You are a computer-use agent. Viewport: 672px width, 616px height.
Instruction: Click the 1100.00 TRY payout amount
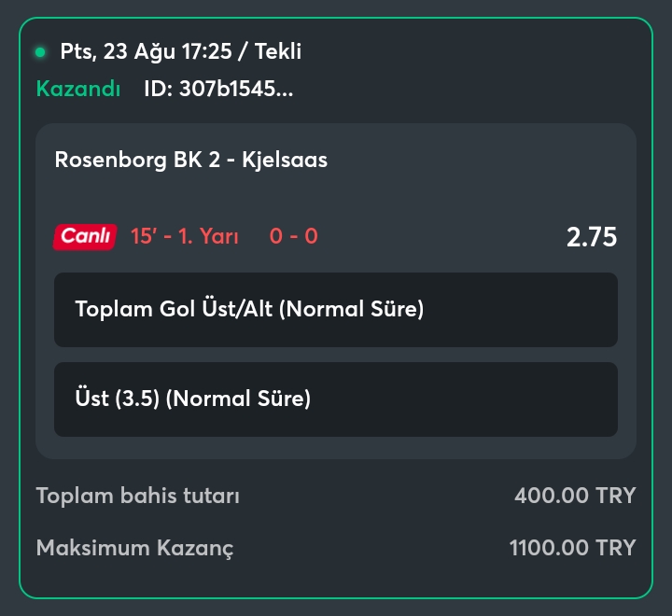(x=572, y=548)
